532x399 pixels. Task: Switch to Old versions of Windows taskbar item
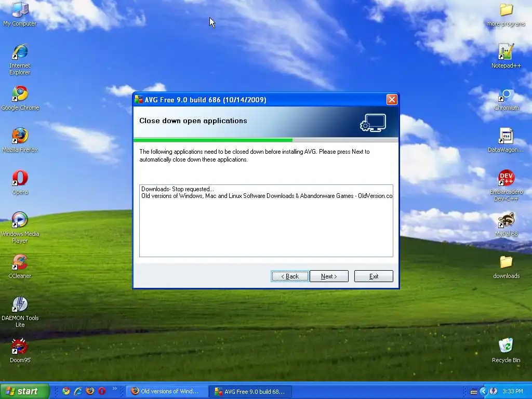[x=167, y=391]
